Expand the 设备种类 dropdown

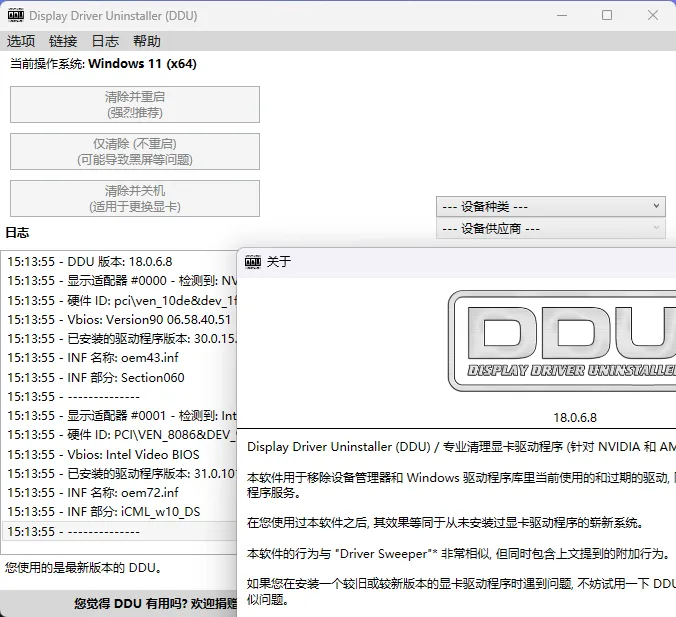(550, 206)
